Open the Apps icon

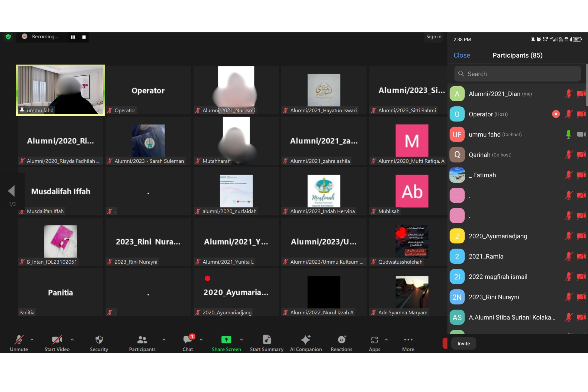pos(374,340)
